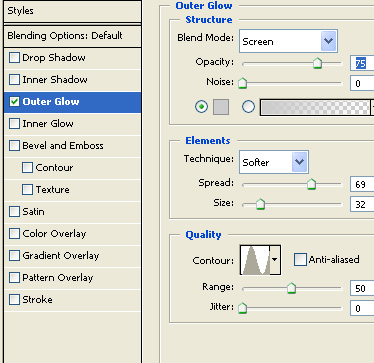
Task: Tick the Contour sub-option checkbox
Action: tap(27, 167)
